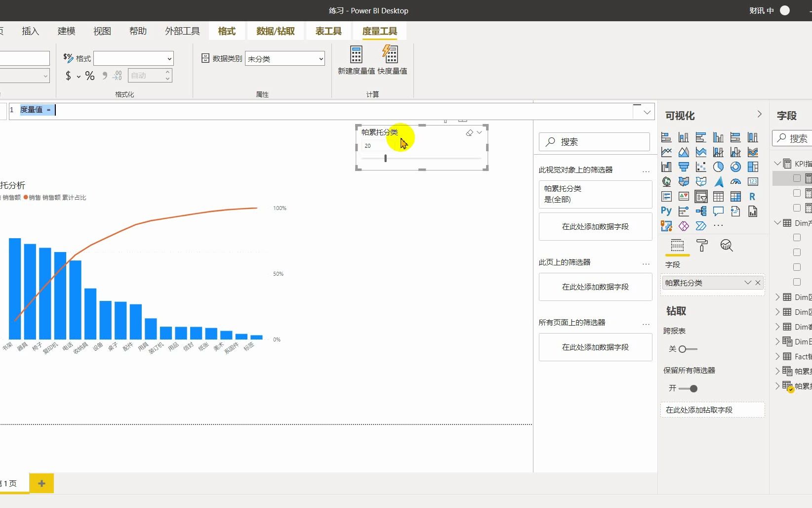This screenshot has height=508, width=812.
Task: Toggle the 跨报表 drillthrough switch
Action: [687, 349]
